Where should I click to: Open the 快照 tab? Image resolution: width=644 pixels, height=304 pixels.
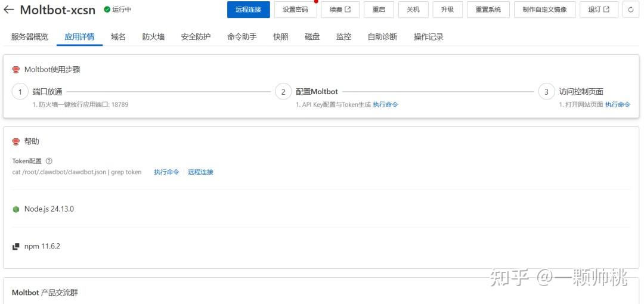[x=281, y=36]
